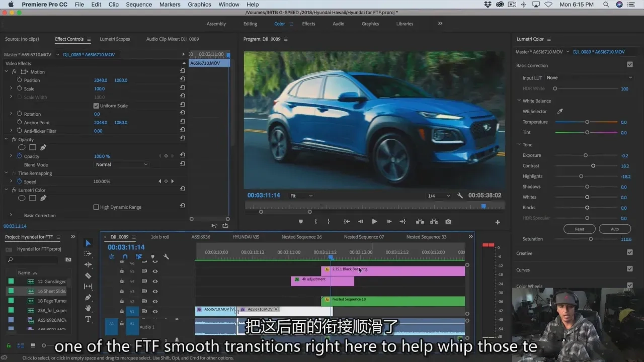This screenshot has width=644, height=362.
Task: Enable the High Dynamic Range checkbox
Action: click(96, 207)
